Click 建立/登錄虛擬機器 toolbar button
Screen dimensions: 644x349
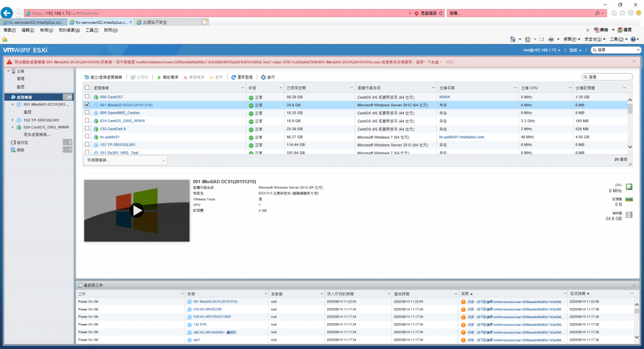tap(103, 77)
